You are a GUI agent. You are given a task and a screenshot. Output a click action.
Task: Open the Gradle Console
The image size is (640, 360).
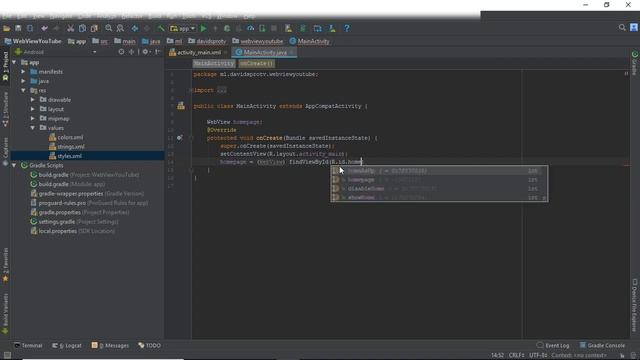pyautogui.click(x=602, y=345)
